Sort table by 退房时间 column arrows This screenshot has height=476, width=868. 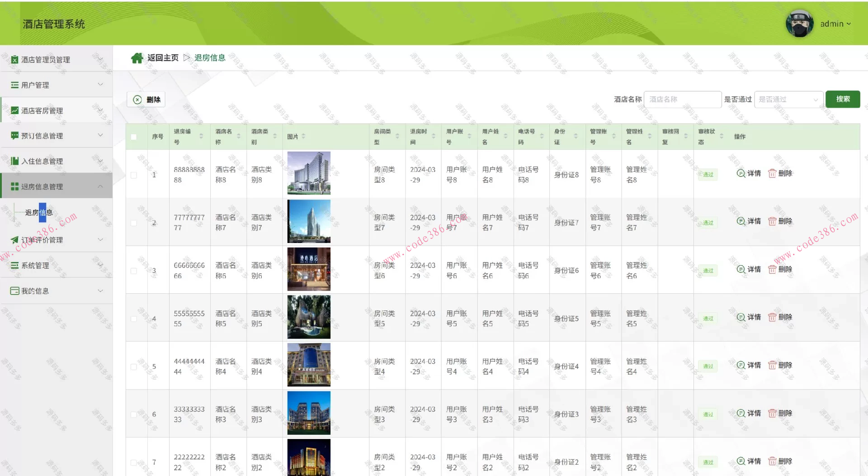[433, 136]
